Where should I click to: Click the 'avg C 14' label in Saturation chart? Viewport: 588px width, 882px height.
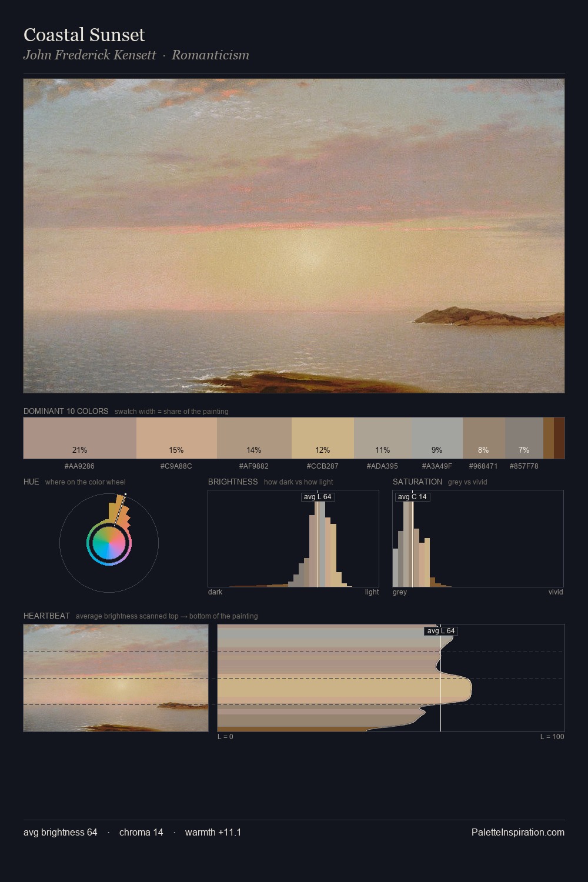[x=412, y=497]
